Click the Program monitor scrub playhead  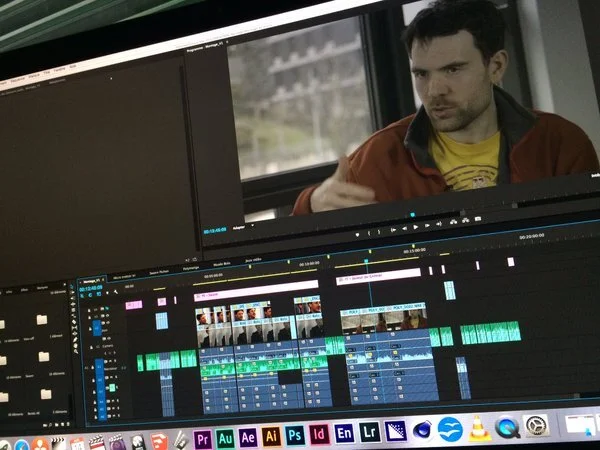point(412,215)
